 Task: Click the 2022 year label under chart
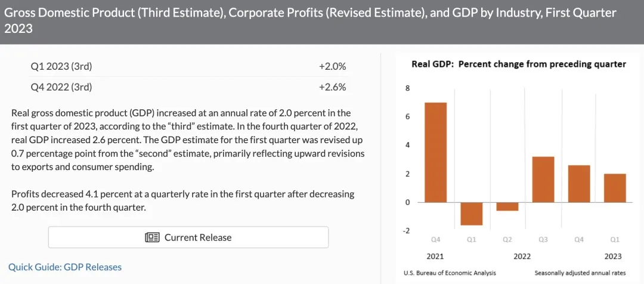click(x=523, y=257)
